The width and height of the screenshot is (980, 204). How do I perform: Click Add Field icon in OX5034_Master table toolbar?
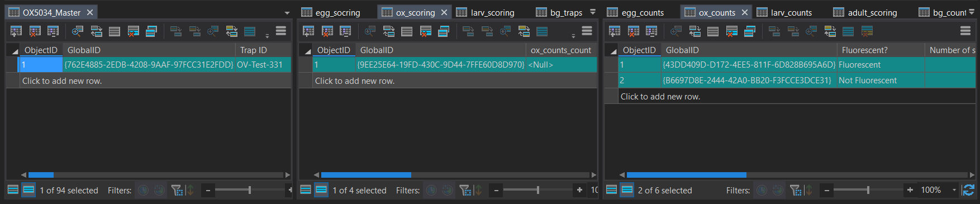[x=16, y=31]
